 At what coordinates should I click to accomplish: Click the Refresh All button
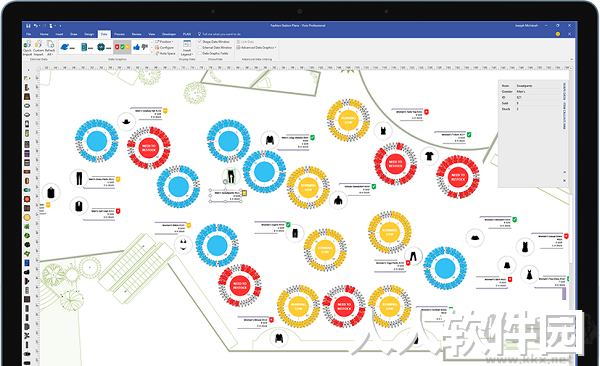click(50, 47)
